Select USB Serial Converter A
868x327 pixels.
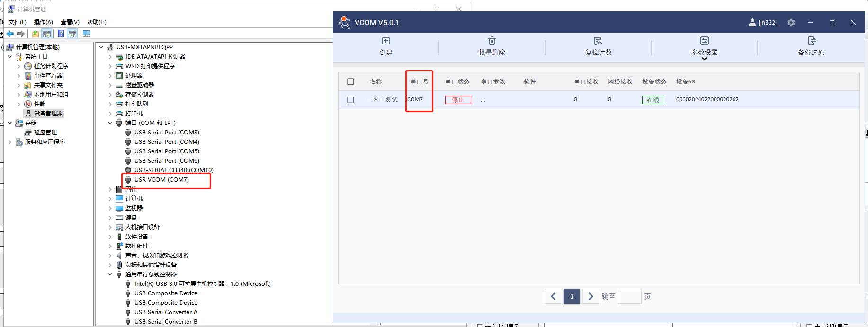166,312
